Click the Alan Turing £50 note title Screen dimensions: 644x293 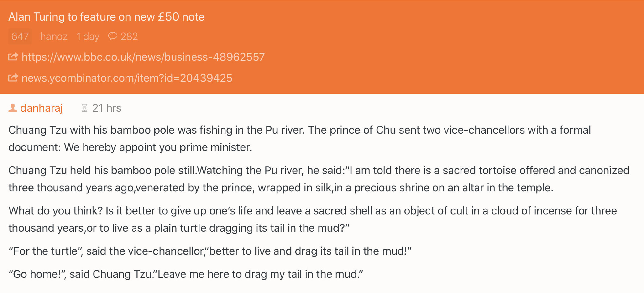(x=106, y=17)
